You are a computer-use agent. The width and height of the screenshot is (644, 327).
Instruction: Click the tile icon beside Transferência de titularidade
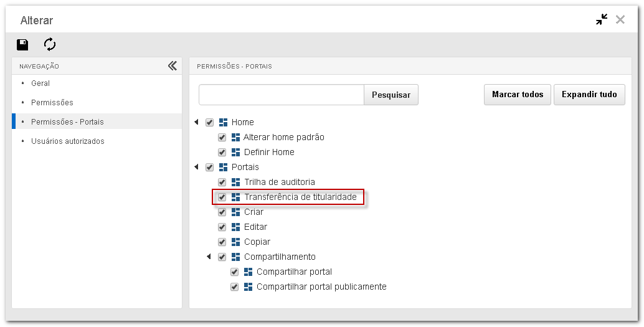(x=236, y=197)
